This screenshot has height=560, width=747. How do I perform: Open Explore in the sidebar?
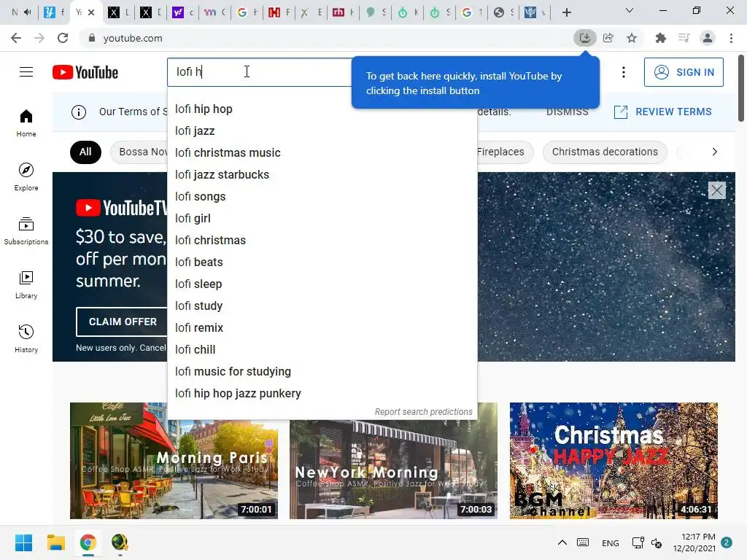26,176
